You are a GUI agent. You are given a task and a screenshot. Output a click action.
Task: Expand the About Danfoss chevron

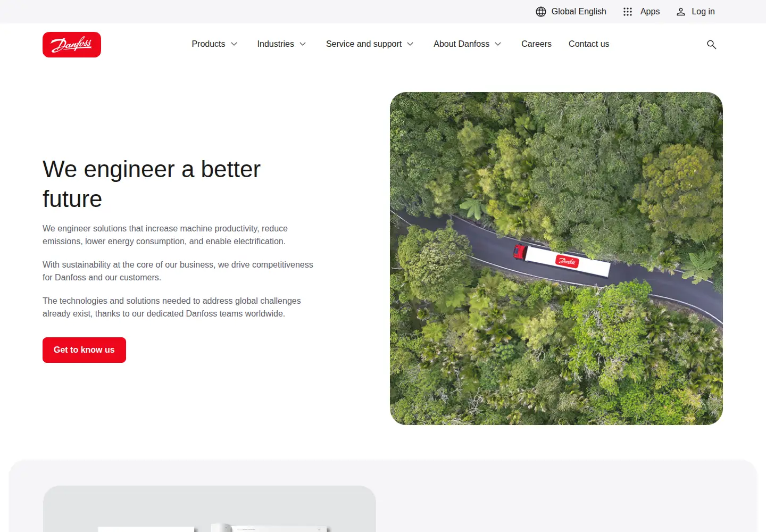(x=498, y=44)
